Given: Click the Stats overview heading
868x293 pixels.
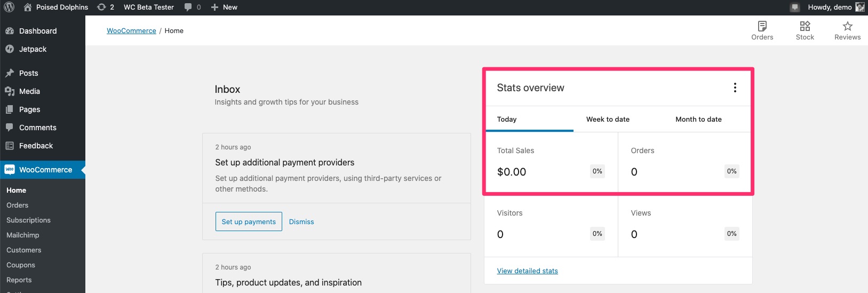Looking at the screenshot, I should pyautogui.click(x=530, y=88).
